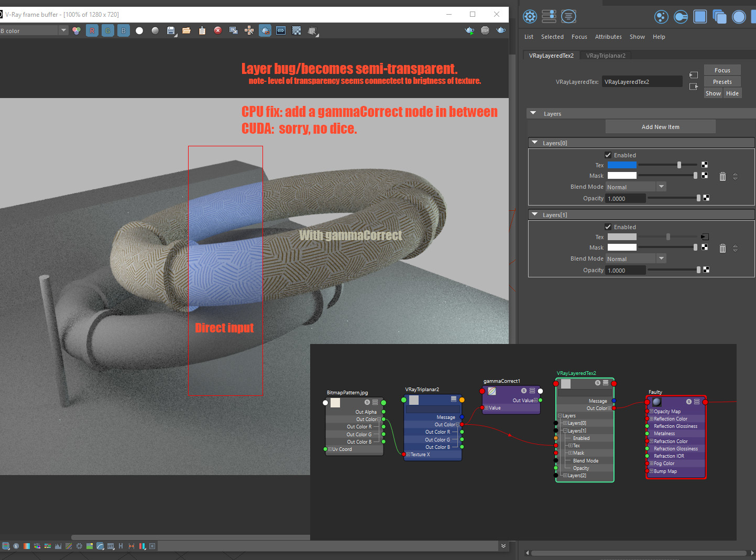Click gray Tex color swatch in Layers[1]
756x560 pixels.
tap(622, 237)
